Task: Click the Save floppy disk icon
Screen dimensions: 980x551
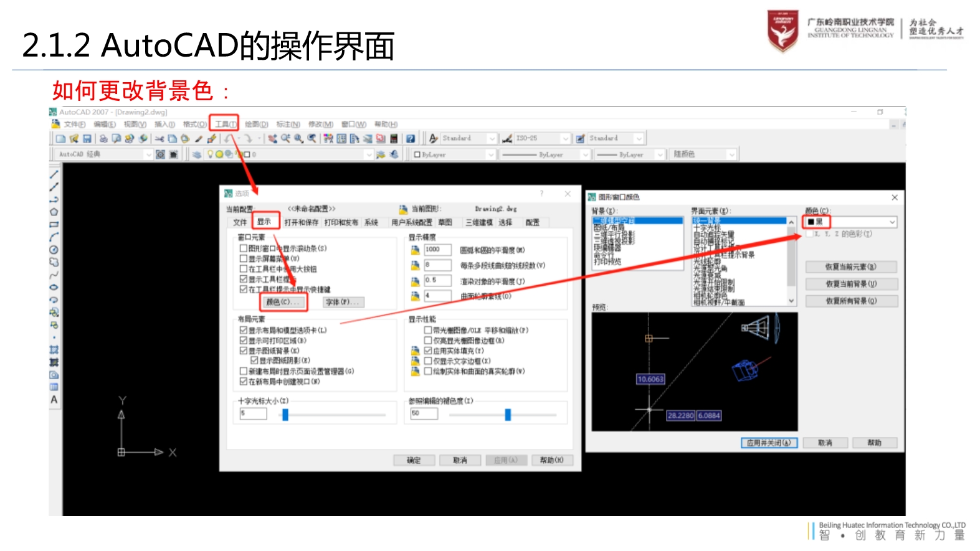Action: tap(87, 138)
